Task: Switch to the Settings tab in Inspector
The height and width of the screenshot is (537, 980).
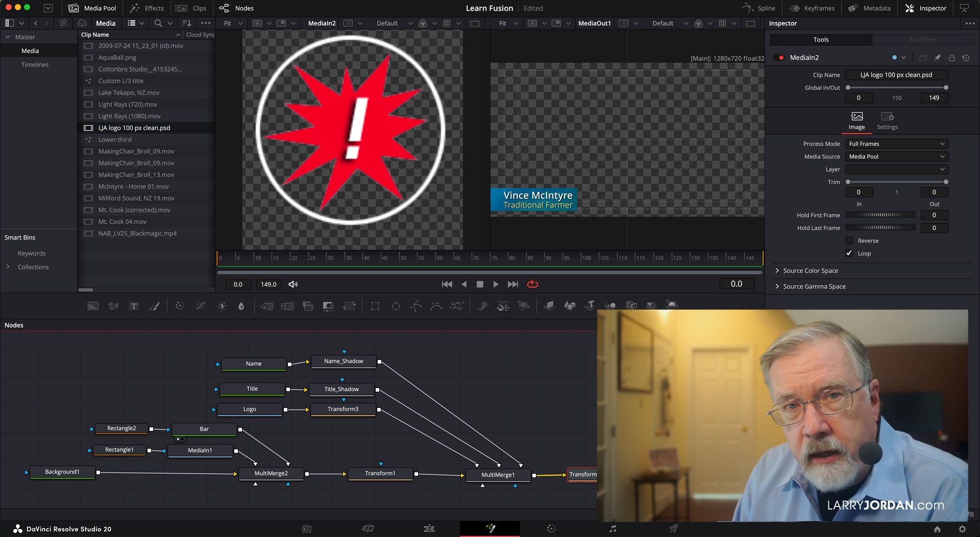Action: click(887, 121)
